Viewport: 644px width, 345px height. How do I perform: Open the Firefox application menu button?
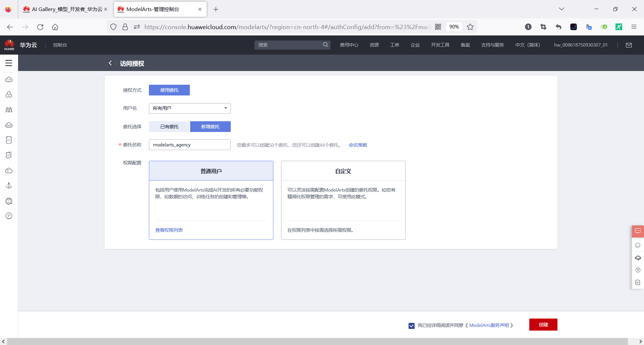pos(634,27)
